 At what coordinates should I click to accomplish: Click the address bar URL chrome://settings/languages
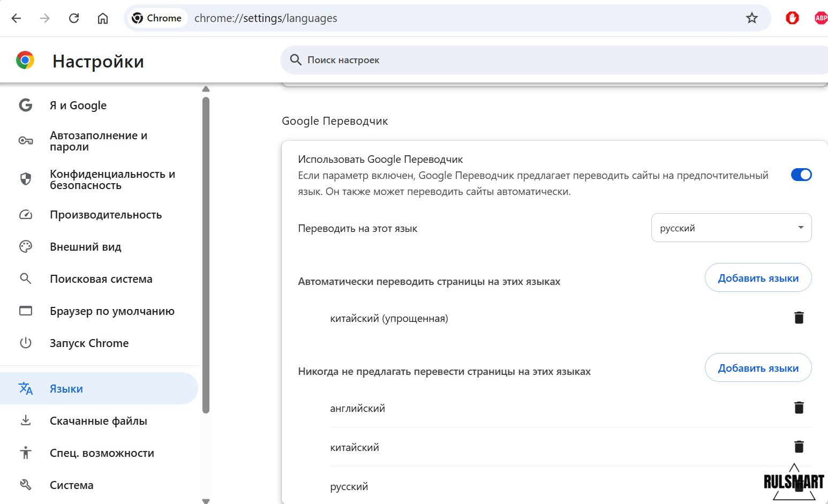266,18
